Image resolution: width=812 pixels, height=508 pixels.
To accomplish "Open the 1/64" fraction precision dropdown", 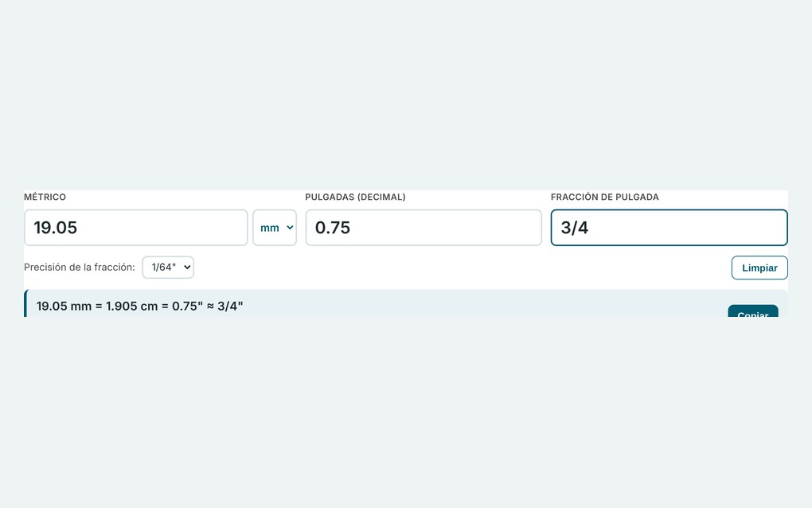I will [168, 268].
